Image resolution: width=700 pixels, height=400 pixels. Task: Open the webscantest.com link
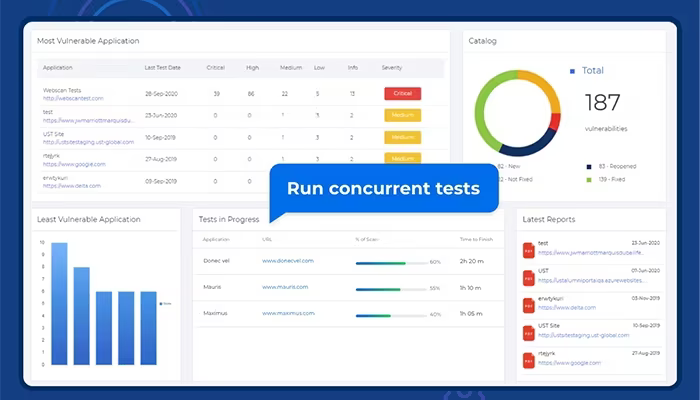pos(73,98)
